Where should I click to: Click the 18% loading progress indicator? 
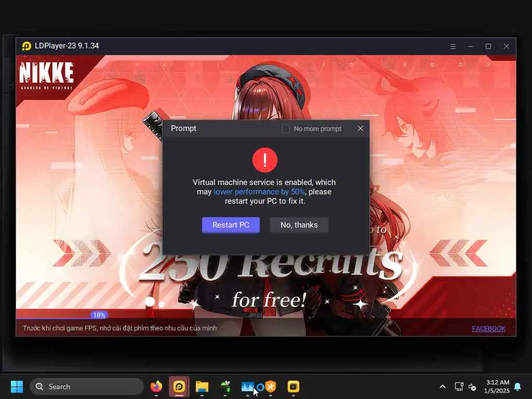tap(99, 315)
